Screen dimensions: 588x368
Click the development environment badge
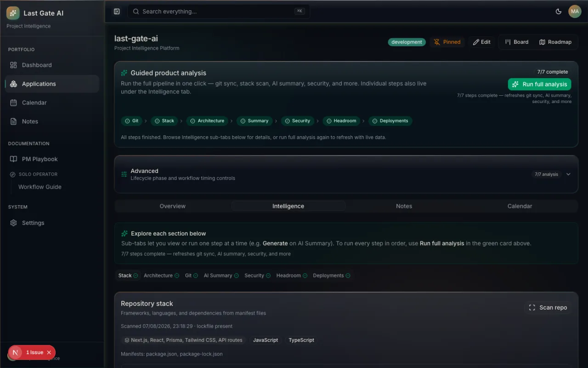pos(407,42)
